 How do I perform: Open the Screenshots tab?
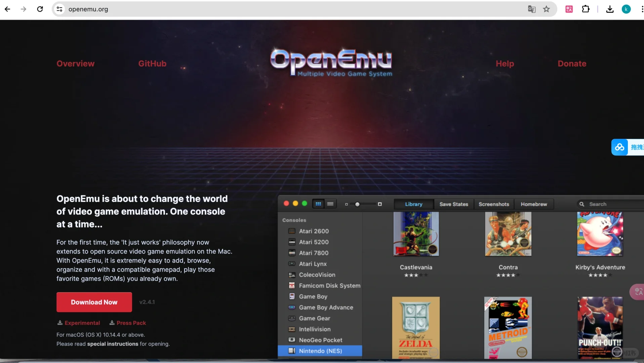[x=494, y=204]
